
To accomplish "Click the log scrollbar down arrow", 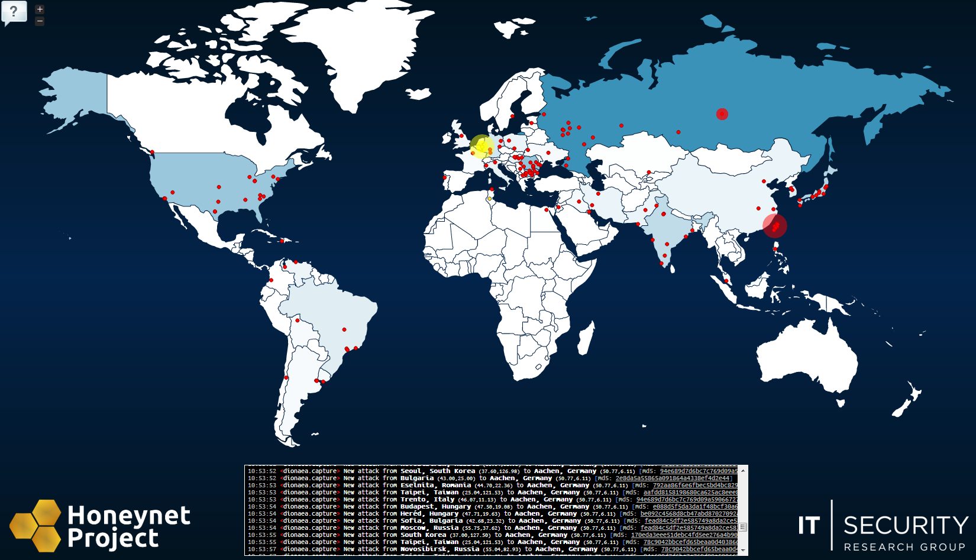I will coord(743,551).
